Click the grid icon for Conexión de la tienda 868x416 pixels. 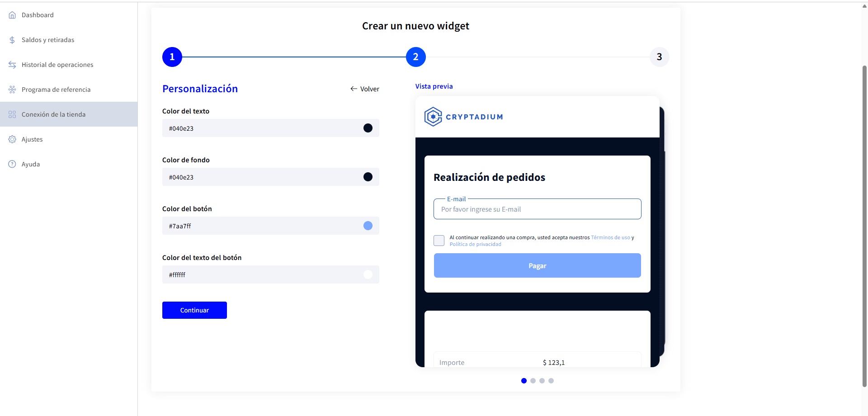[12, 114]
